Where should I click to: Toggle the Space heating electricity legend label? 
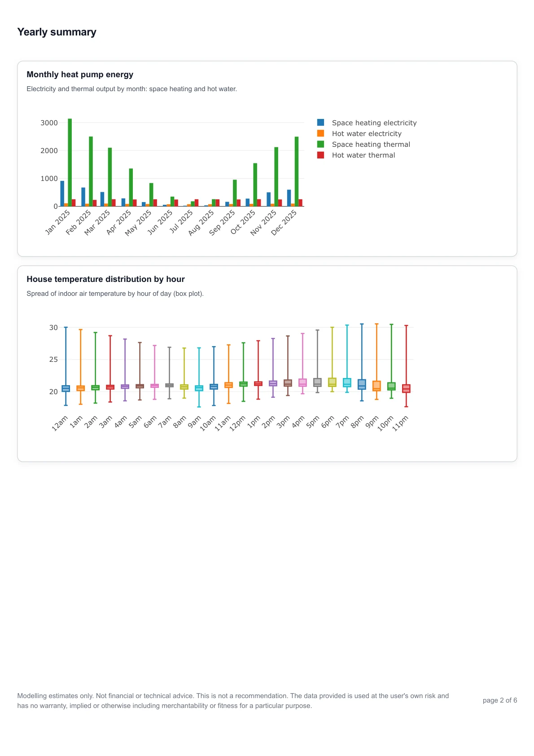click(374, 123)
